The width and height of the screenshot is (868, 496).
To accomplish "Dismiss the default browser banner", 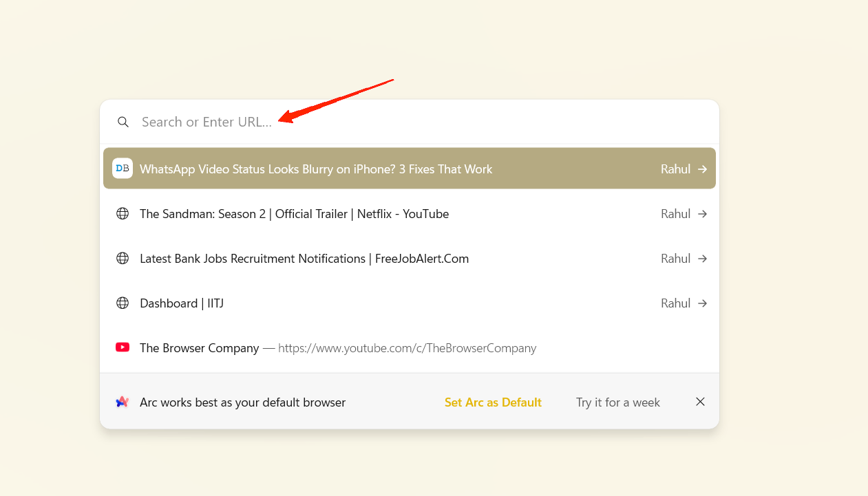I will (700, 402).
